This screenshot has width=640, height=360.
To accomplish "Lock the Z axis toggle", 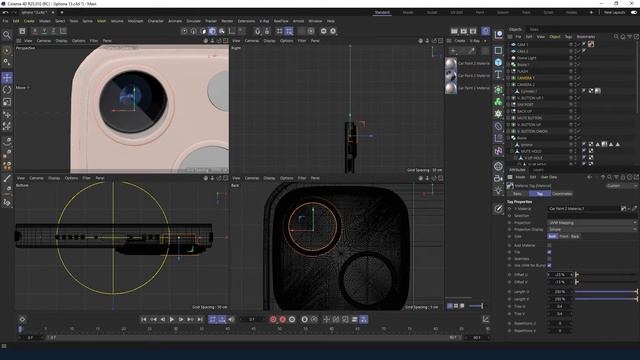I will tap(53, 31).
